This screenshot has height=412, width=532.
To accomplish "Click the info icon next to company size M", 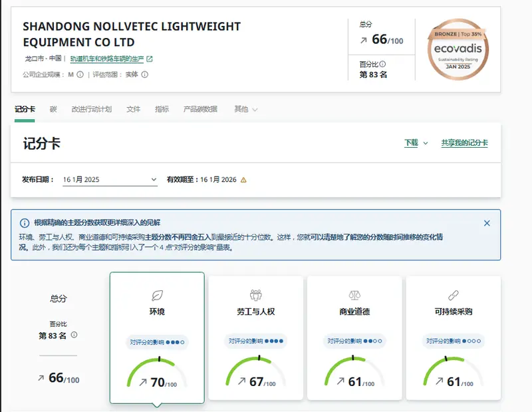I will pos(80,75).
